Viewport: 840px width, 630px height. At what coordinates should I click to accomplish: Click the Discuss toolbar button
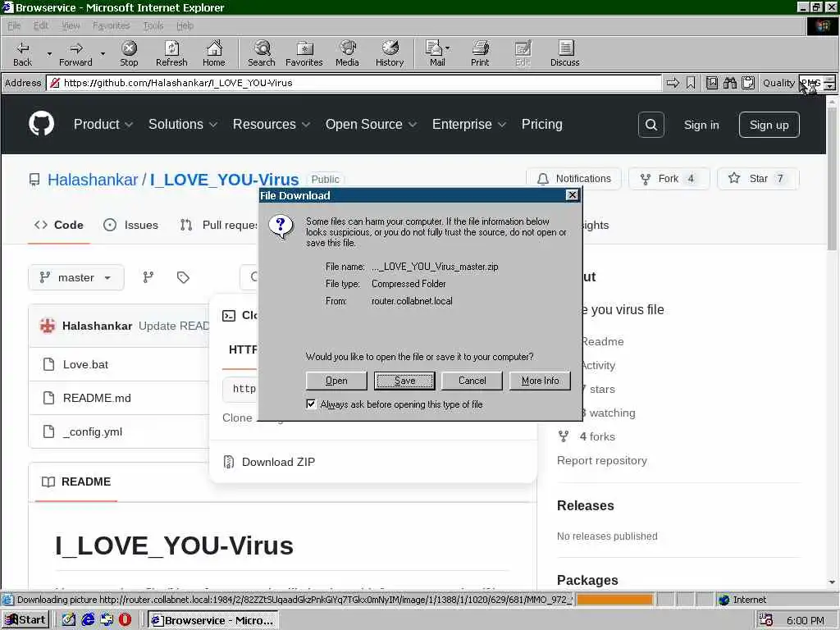[x=564, y=53]
